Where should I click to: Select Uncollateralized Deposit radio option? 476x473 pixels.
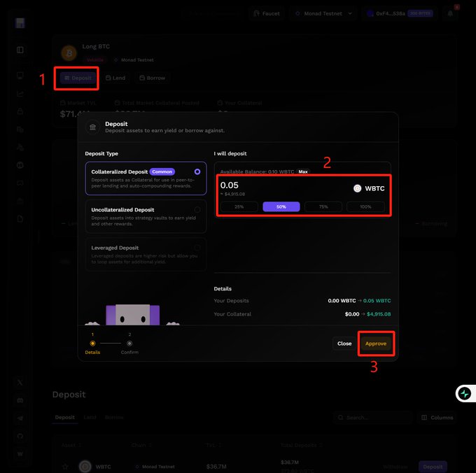[197, 210]
